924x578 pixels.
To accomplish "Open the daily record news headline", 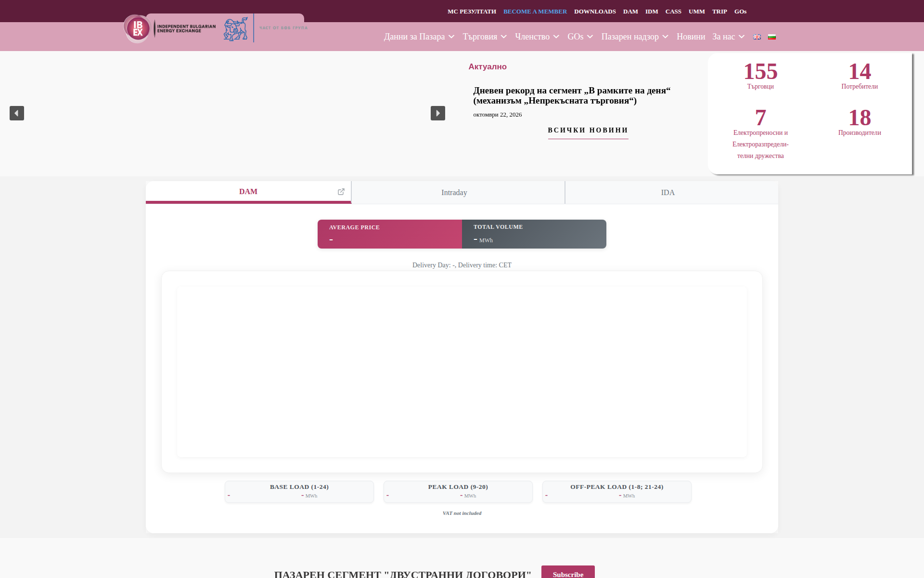I will (x=572, y=95).
